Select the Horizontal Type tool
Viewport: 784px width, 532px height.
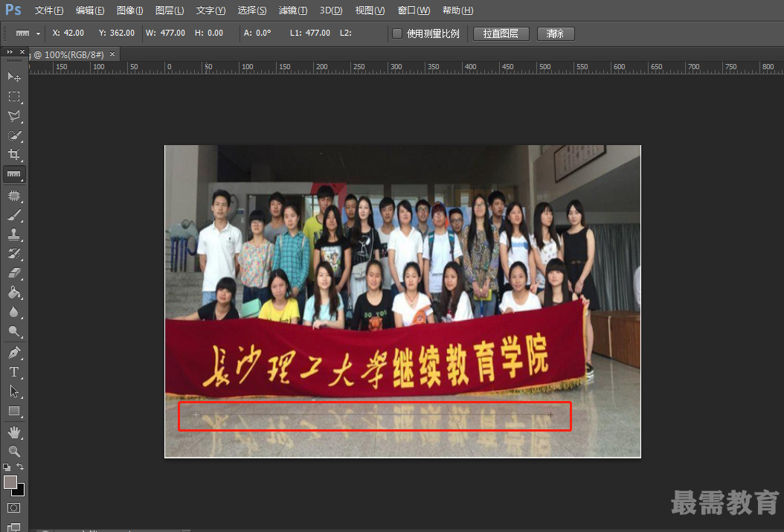click(14, 372)
